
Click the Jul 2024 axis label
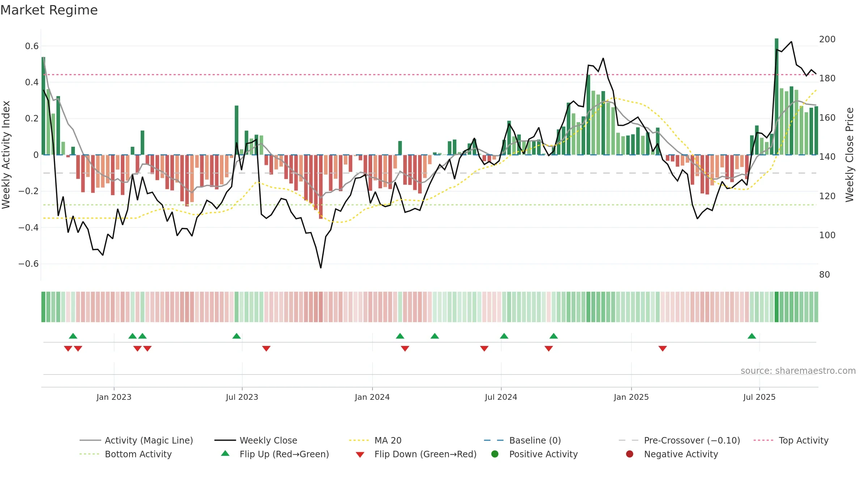click(x=501, y=397)
